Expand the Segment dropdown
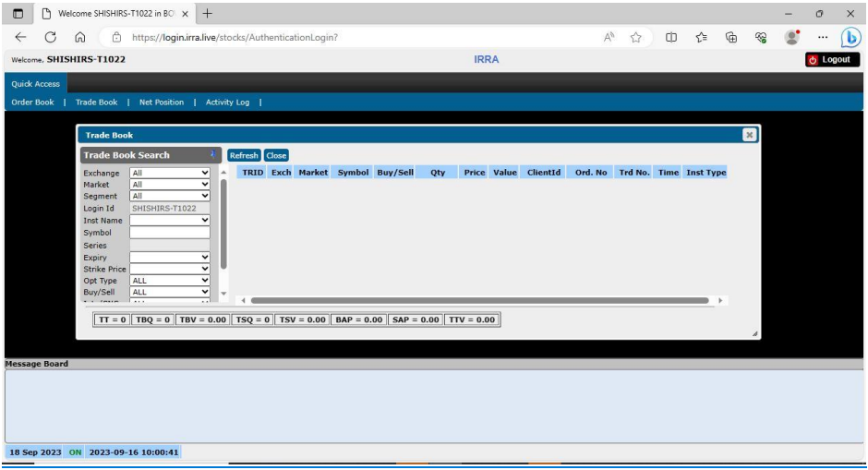Viewport: 868px width, 470px height. pyautogui.click(x=170, y=196)
